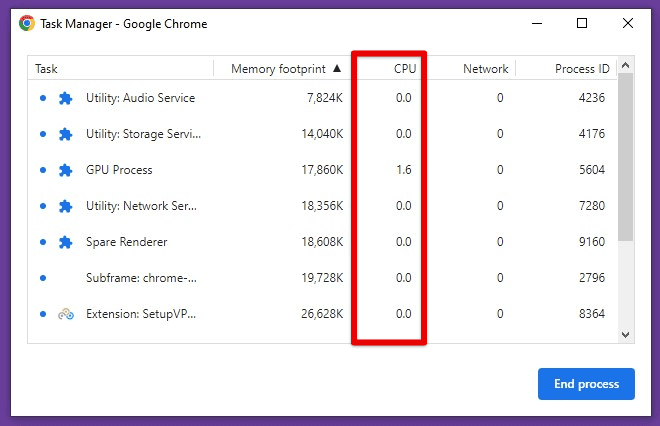Click the blue bullet beside Subframe row
Image resolution: width=660 pixels, height=426 pixels.
pyautogui.click(x=43, y=278)
